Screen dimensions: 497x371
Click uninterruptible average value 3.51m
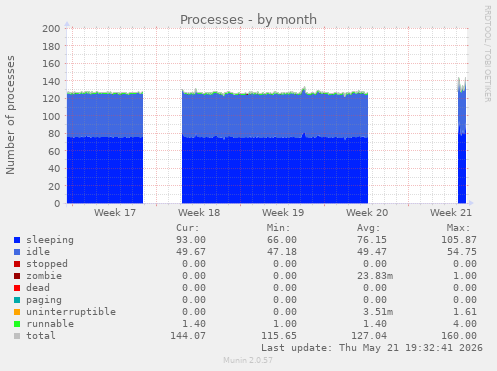tap(378, 312)
